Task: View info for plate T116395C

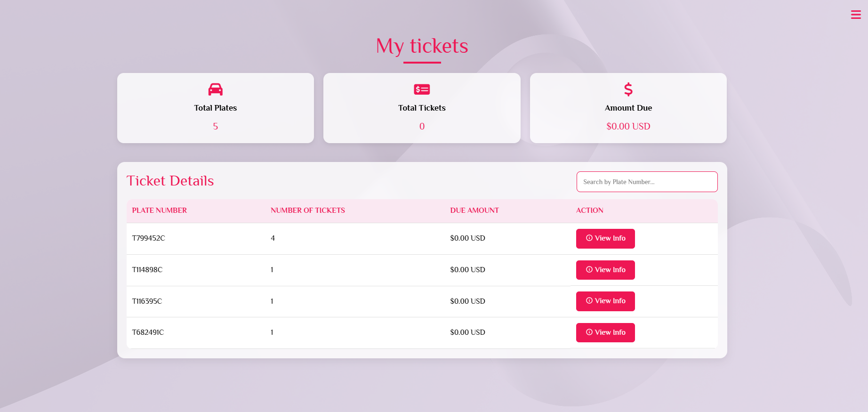Action: [605, 301]
